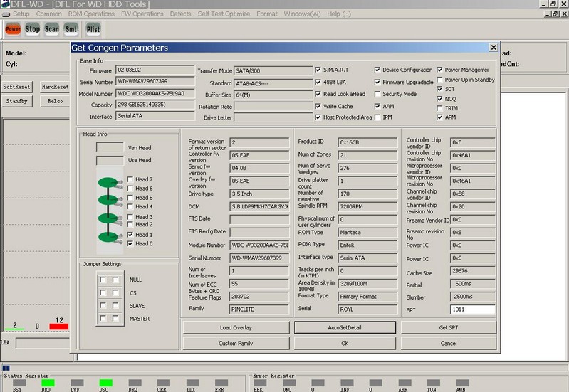Click the Custom Family button

pyautogui.click(x=236, y=343)
